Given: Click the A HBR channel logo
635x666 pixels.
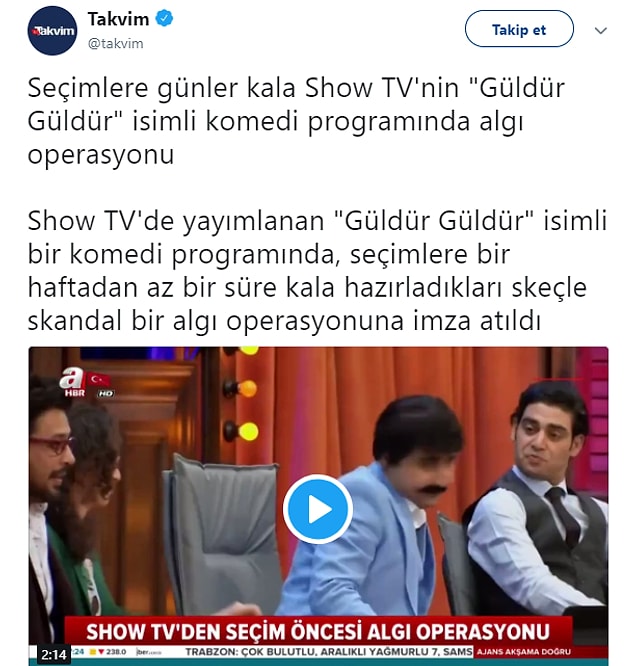Looking at the screenshot, I should coord(73,382).
